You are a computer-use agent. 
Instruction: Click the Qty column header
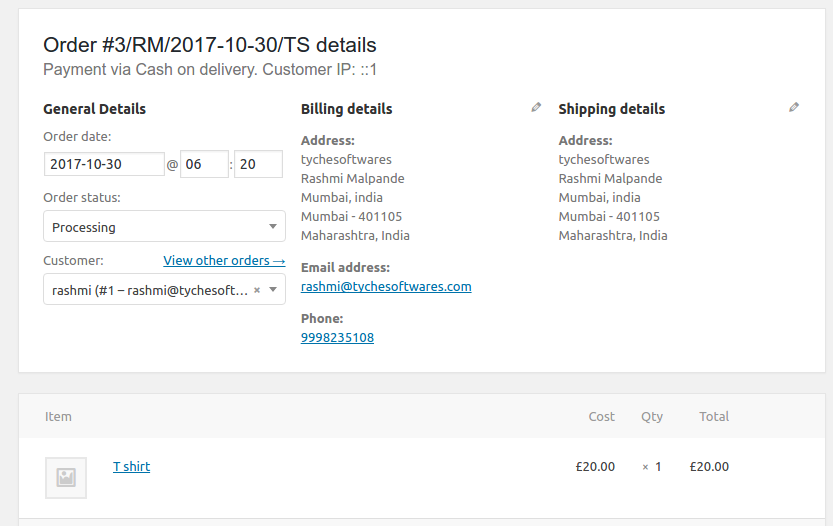pyautogui.click(x=652, y=417)
